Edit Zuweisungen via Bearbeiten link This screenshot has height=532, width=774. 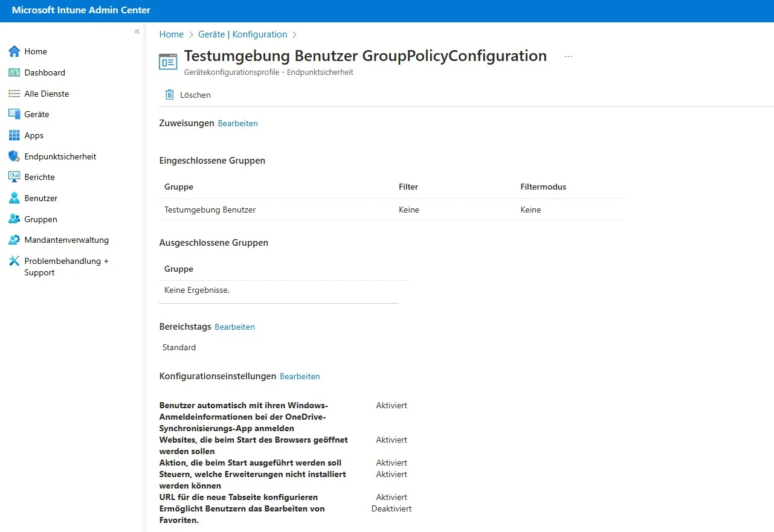click(237, 123)
